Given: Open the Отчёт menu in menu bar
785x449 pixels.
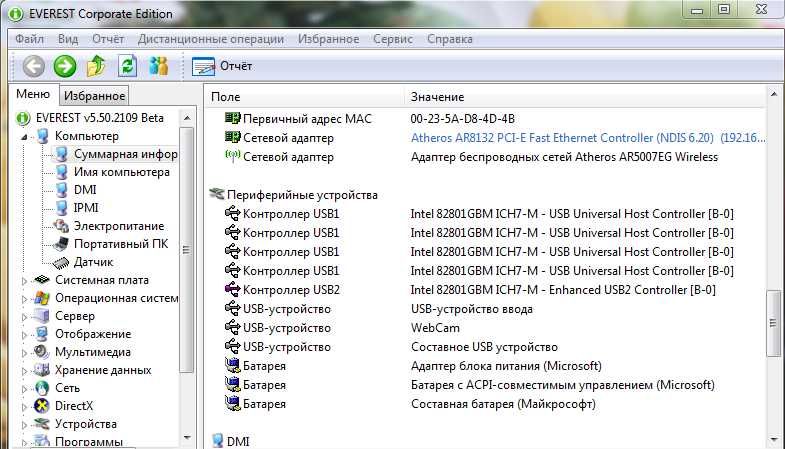Looking at the screenshot, I should point(108,39).
